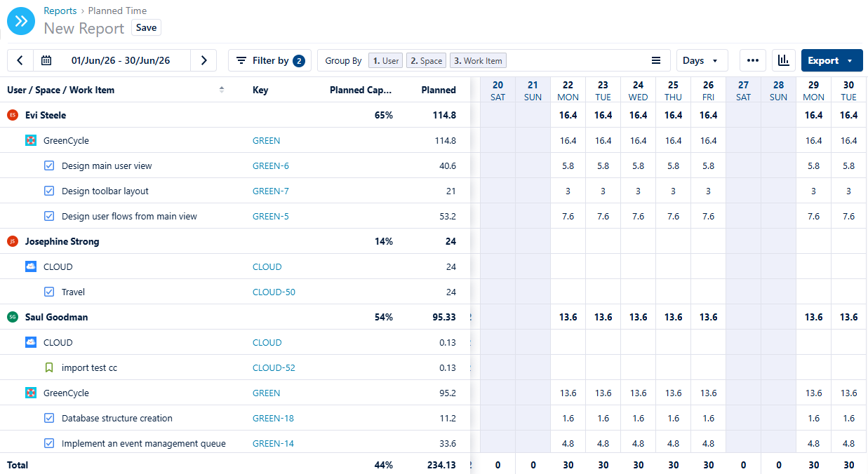Select the User grouping chip
This screenshot has width=868, height=474.
click(x=386, y=60)
